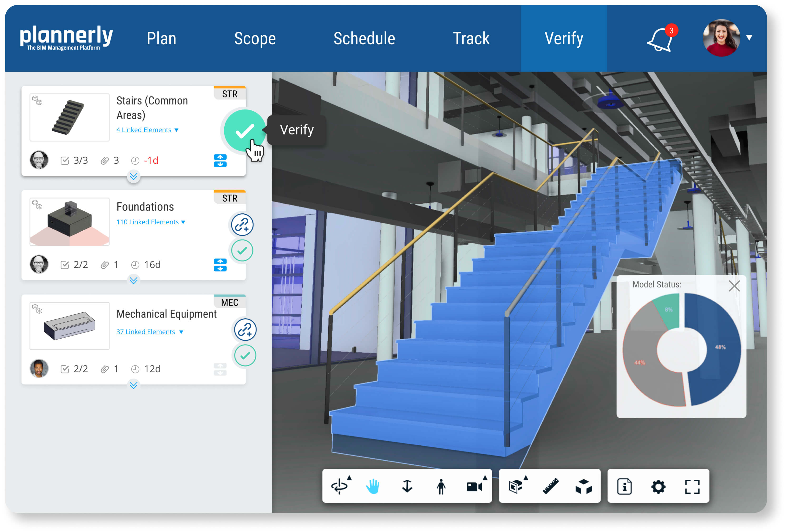
Task: Open the 110 Linked Elements link
Action: (x=147, y=222)
